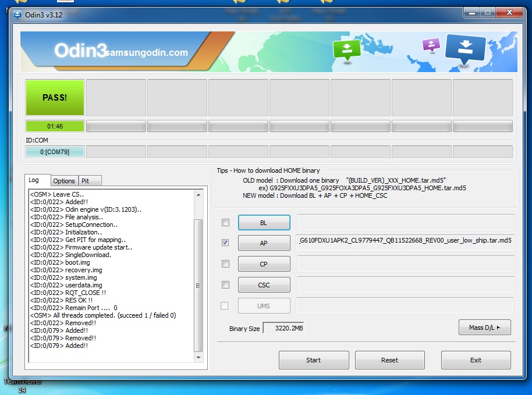Click the log scrollbar thumb
Viewport: 532px width, 395px height.
[x=198, y=286]
